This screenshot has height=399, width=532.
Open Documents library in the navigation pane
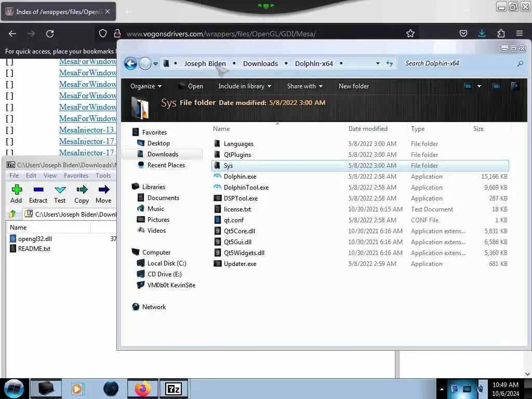pyautogui.click(x=163, y=198)
